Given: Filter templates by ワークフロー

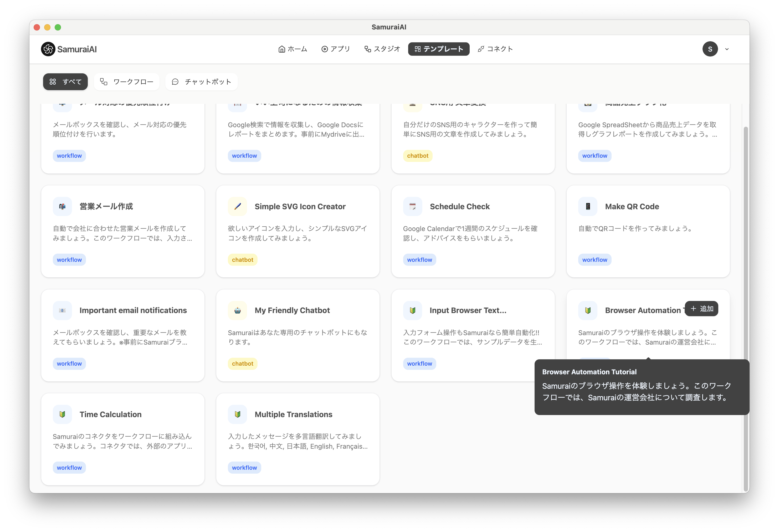Looking at the screenshot, I should [x=127, y=82].
